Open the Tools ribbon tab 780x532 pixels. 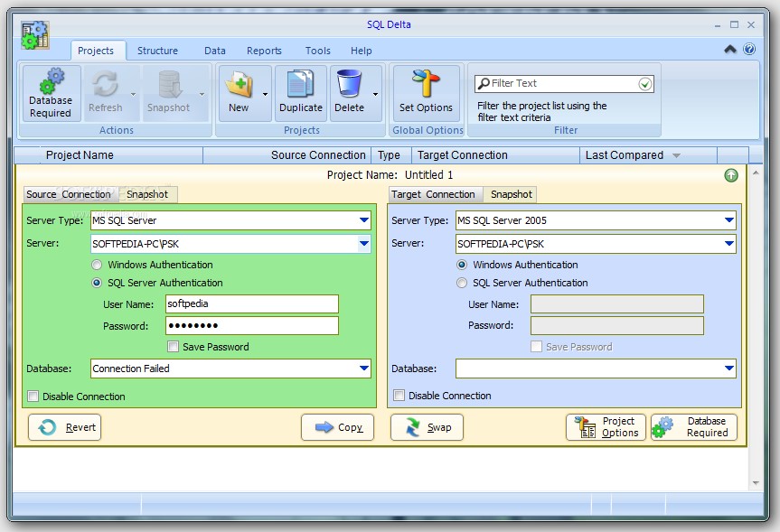318,51
